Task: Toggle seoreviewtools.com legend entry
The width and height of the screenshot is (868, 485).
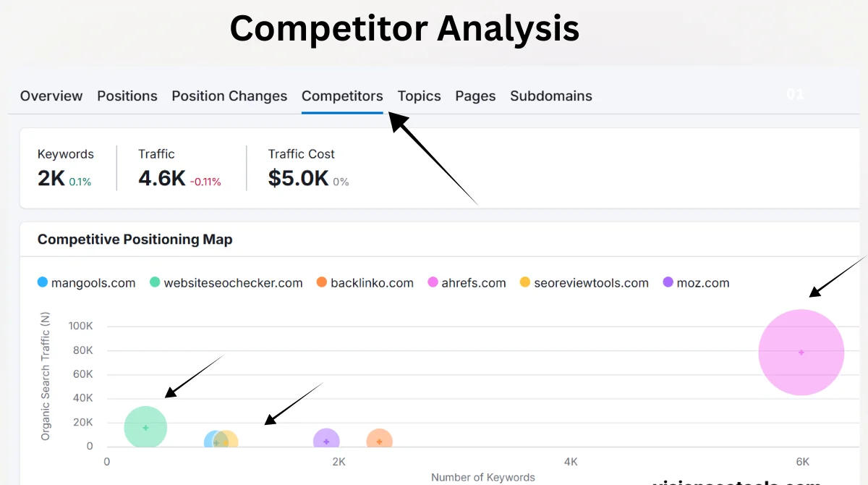Action: pos(584,282)
